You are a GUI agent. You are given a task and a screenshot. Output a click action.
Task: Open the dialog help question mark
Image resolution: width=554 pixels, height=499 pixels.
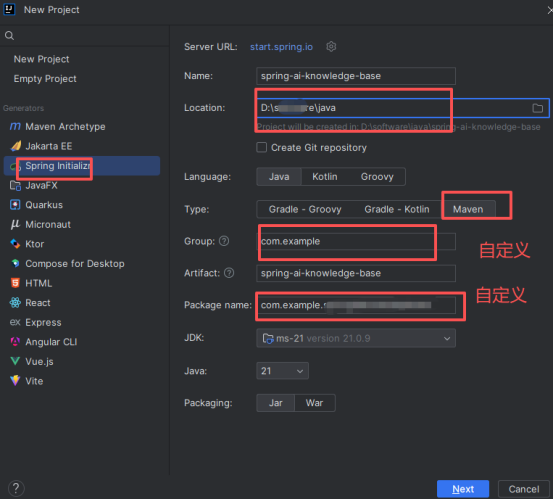pos(16,489)
